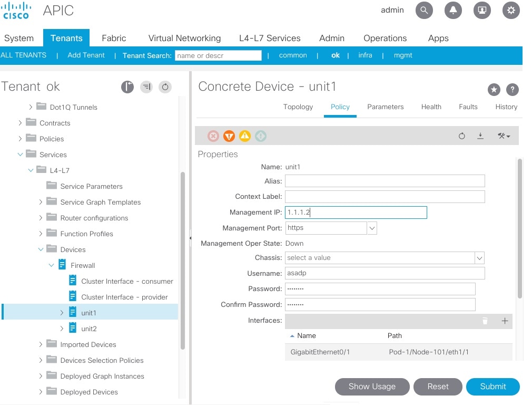The image size is (532, 405).
Task: Expand the unit1 tree node
Action: pyautogui.click(x=62, y=313)
